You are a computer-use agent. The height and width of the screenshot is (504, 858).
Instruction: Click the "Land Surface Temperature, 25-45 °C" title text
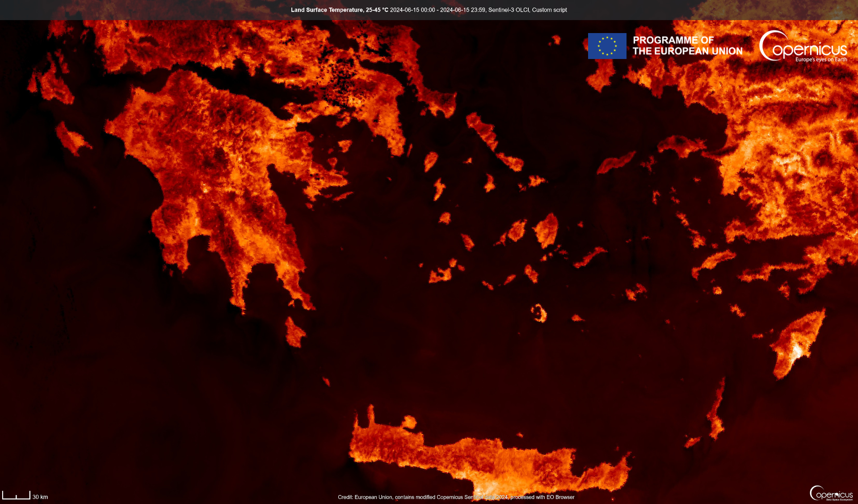(x=340, y=10)
